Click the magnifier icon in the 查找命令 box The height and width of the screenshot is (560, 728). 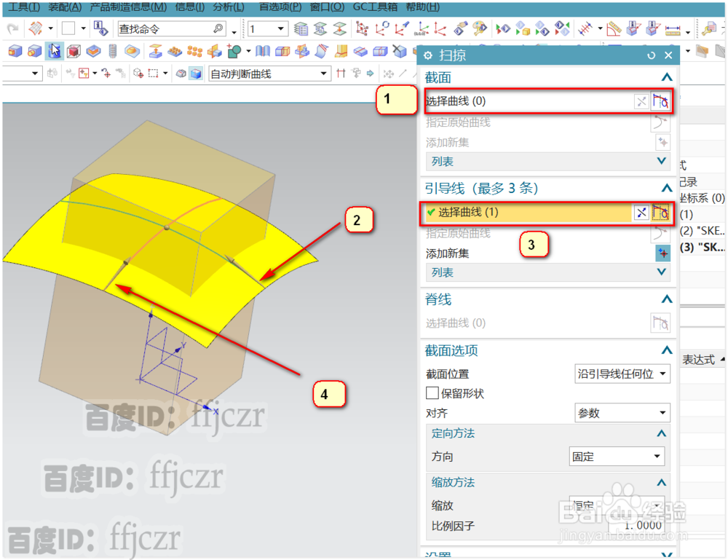point(217,27)
